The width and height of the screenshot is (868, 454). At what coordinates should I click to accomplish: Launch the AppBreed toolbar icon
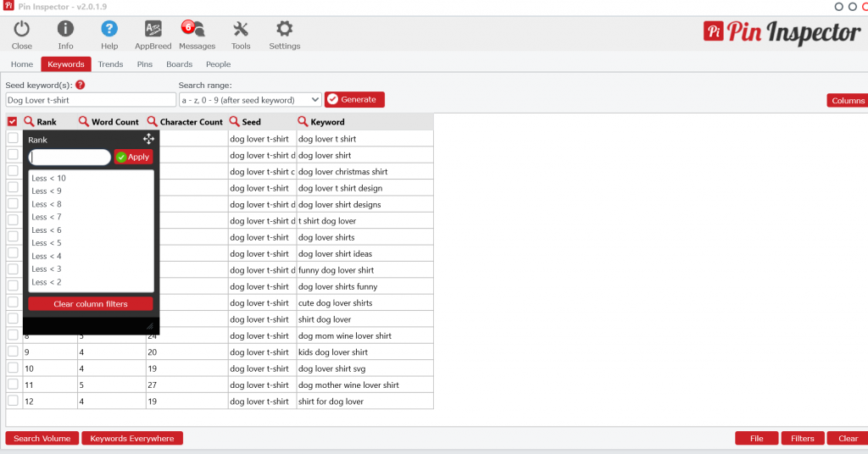point(153,30)
